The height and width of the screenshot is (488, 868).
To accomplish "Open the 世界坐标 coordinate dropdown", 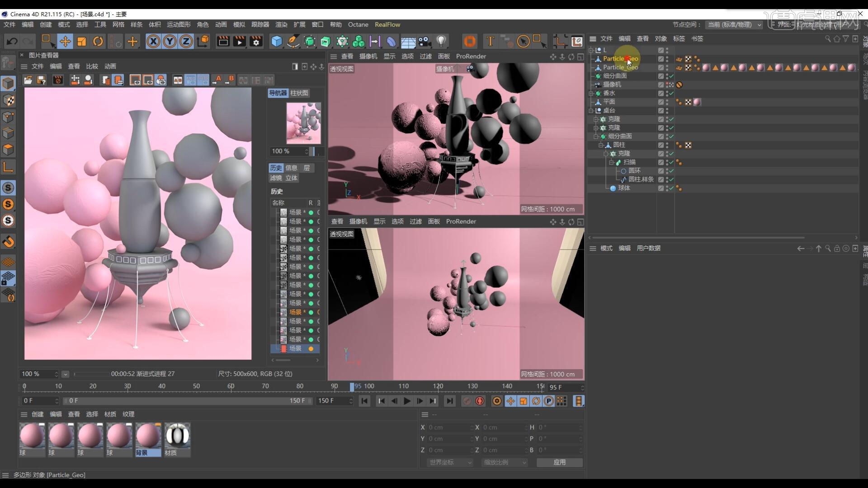I will [450, 462].
